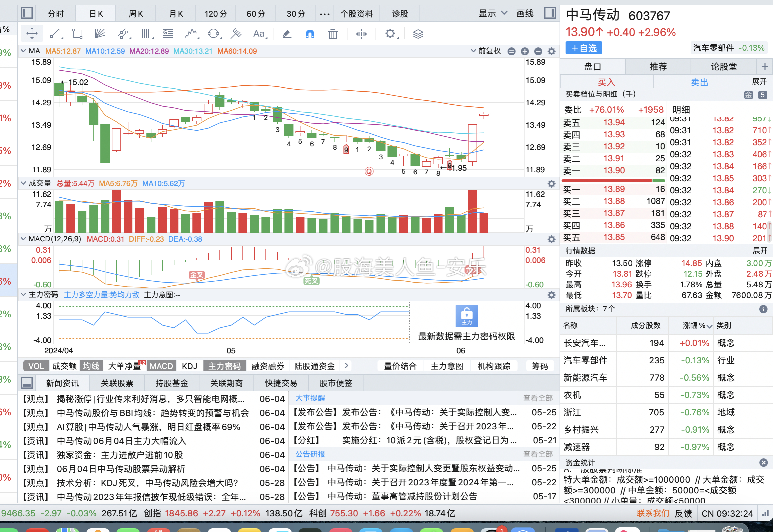
Task: Open volume panel settings gear
Action: tap(552, 184)
